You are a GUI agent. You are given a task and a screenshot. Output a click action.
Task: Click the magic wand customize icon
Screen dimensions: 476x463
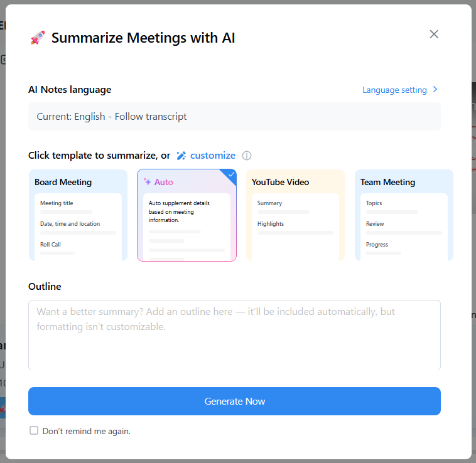pos(181,156)
